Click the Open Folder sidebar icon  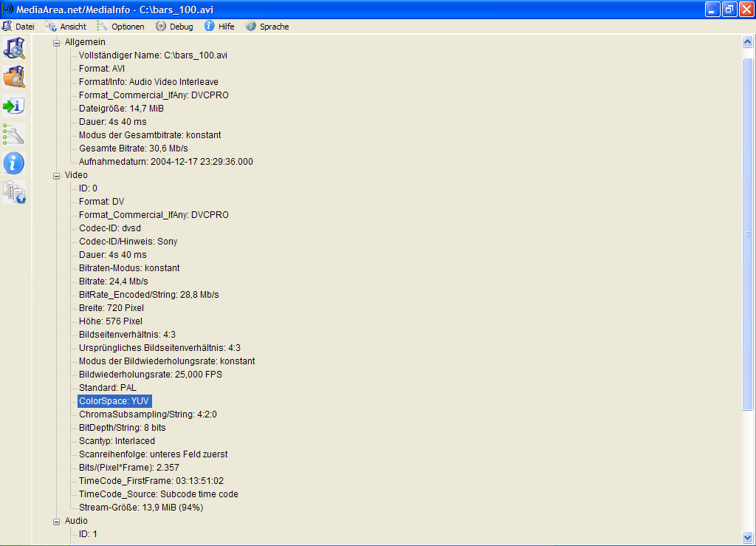pos(14,77)
